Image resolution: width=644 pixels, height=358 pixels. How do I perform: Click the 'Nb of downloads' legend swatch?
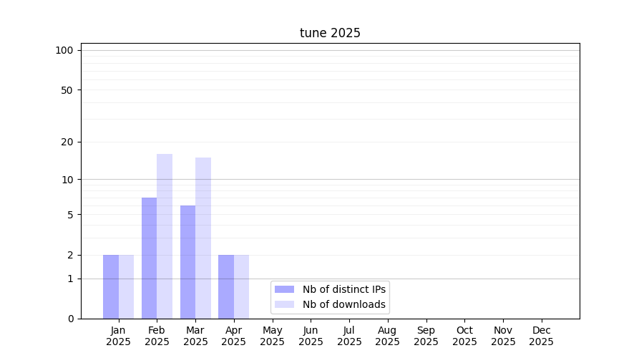284,304
